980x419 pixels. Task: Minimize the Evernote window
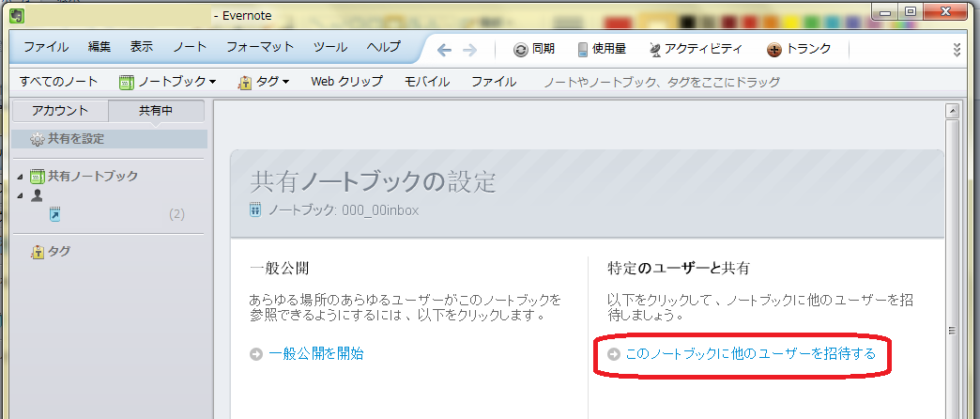tap(884, 11)
